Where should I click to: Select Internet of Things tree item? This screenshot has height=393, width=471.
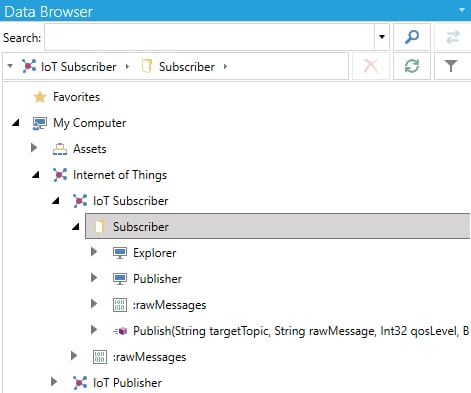120,175
